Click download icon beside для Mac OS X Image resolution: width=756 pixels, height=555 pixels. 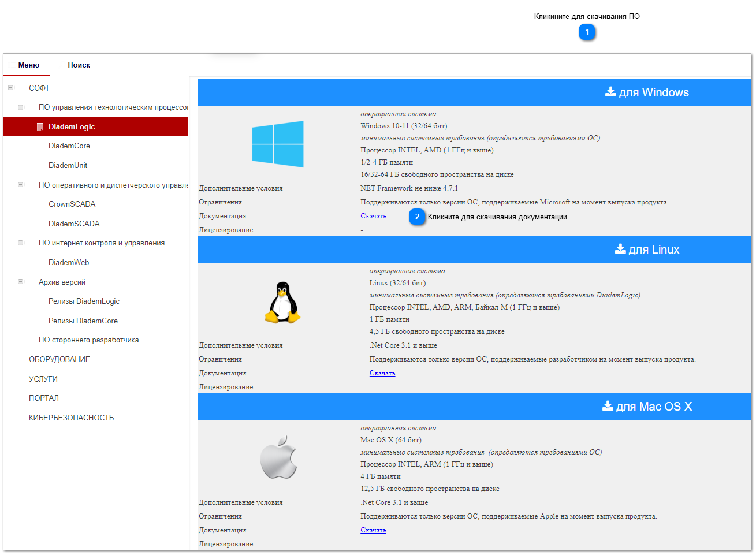(x=608, y=406)
